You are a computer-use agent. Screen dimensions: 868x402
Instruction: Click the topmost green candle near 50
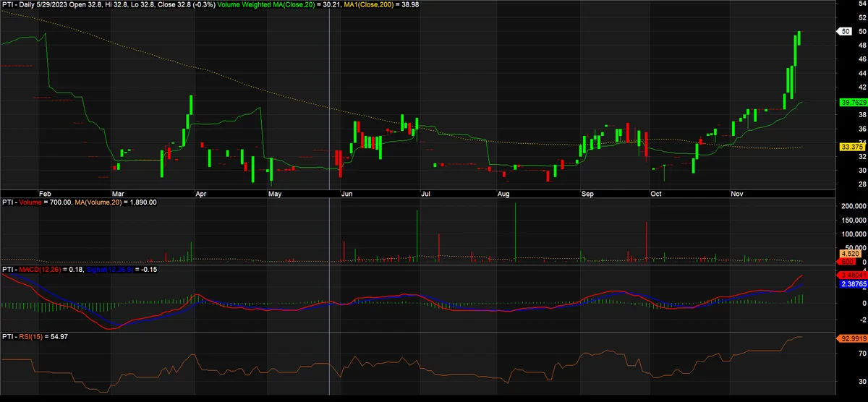799,38
